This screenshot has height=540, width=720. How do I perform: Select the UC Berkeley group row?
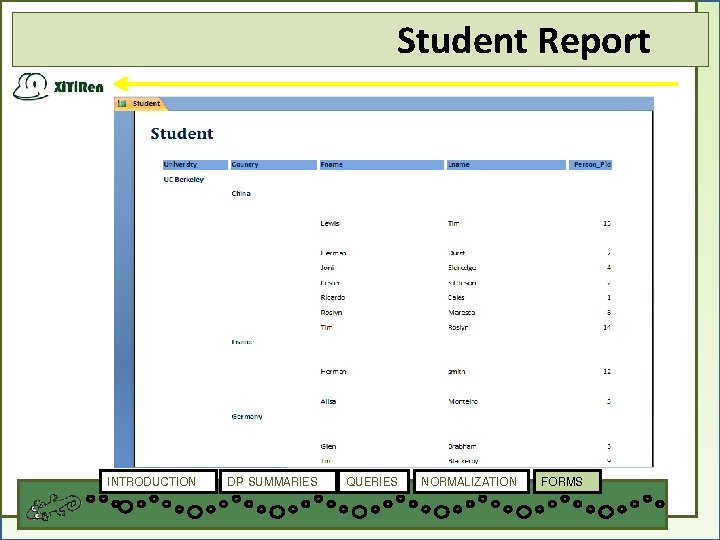[184, 180]
